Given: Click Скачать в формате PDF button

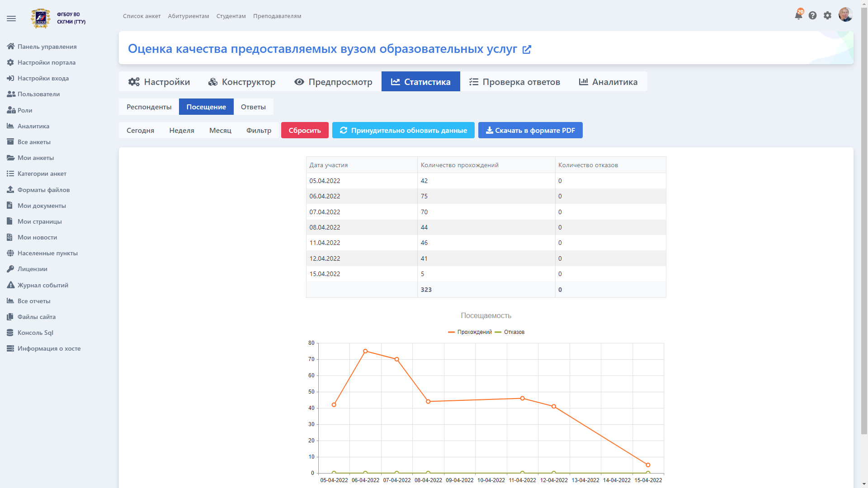Looking at the screenshot, I should 530,130.
